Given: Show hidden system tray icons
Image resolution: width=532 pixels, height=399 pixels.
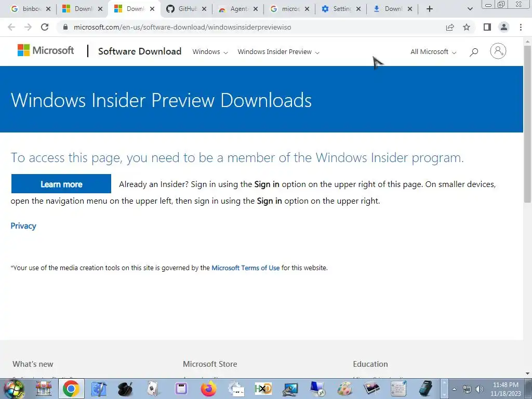Looking at the screenshot, I should (454, 389).
